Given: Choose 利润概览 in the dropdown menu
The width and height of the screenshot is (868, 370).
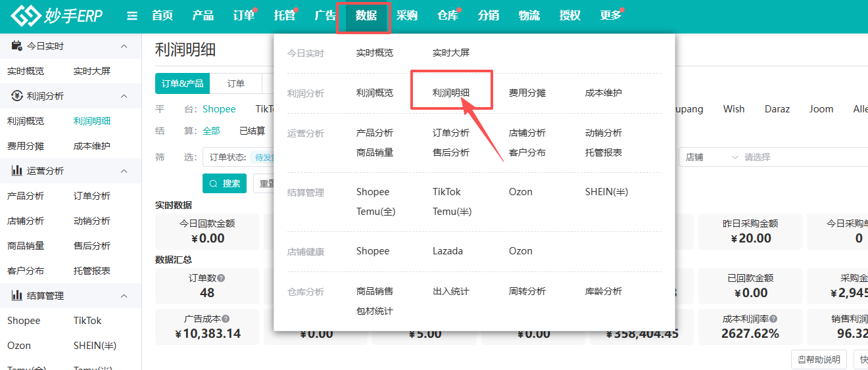Looking at the screenshot, I should [375, 93].
